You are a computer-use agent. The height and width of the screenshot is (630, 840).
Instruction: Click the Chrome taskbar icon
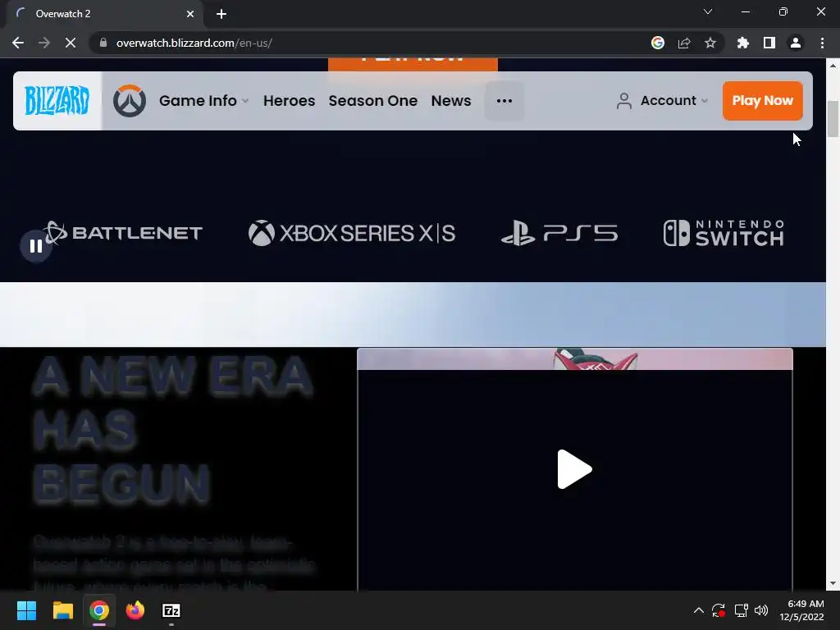tap(99, 610)
